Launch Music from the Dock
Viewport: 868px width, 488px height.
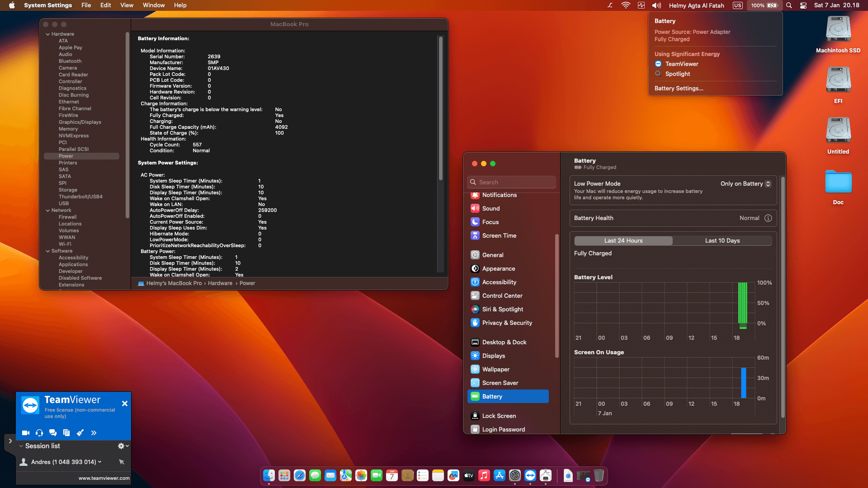(484, 475)
